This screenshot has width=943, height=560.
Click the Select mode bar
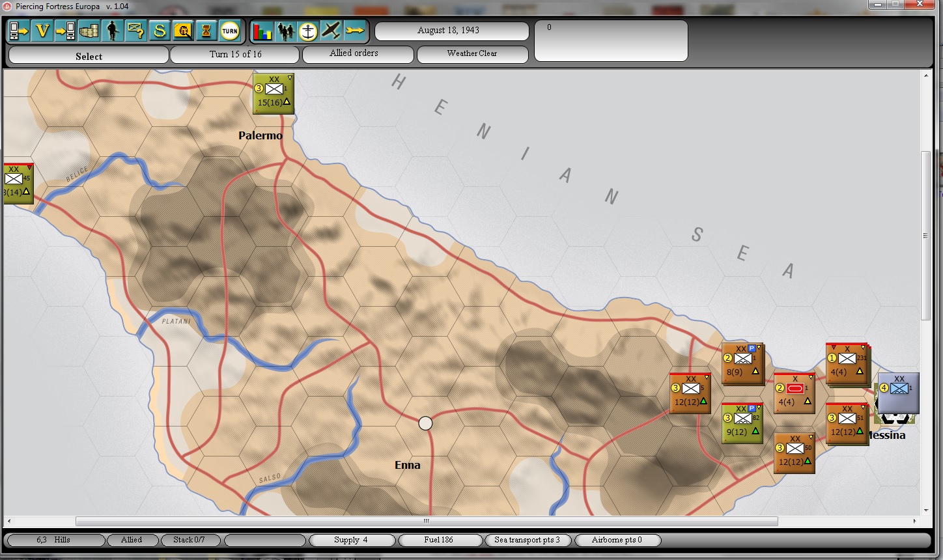(89, 56)
